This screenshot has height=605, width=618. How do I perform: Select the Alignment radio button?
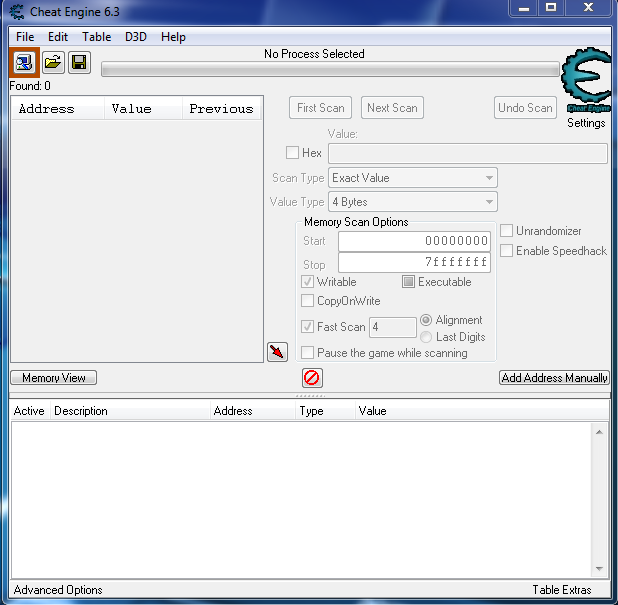click(426, 320)
